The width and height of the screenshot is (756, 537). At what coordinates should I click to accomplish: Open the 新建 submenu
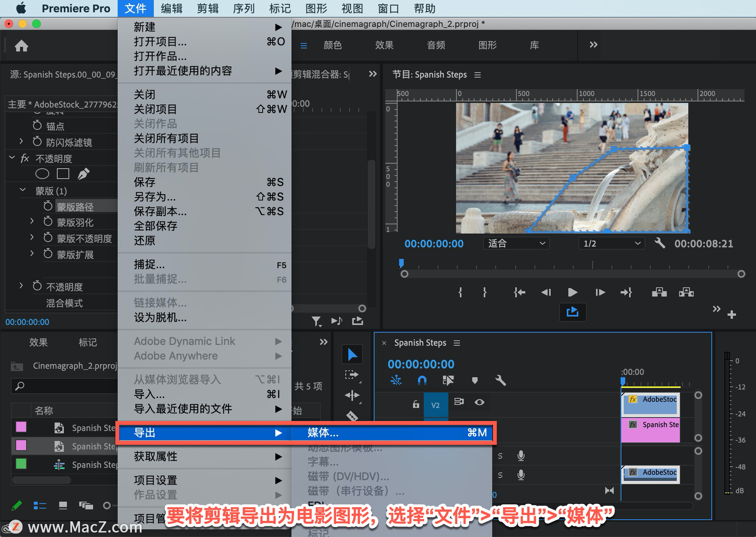click(x=204, y=27)
